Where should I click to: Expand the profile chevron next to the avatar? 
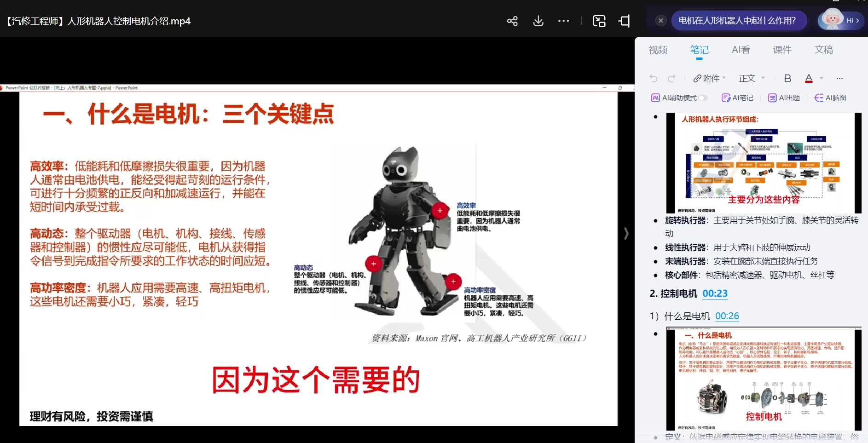pos(859,20)
